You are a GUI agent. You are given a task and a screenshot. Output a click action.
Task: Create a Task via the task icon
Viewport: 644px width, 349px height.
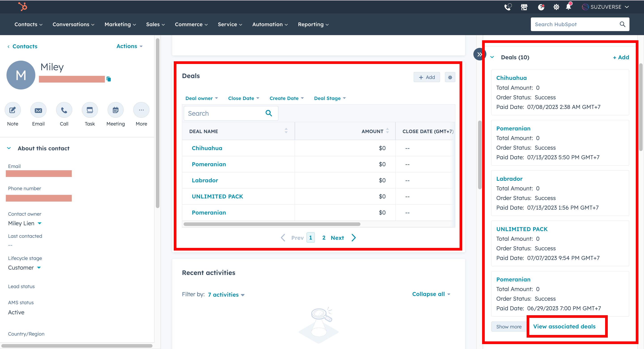point(90,110)
